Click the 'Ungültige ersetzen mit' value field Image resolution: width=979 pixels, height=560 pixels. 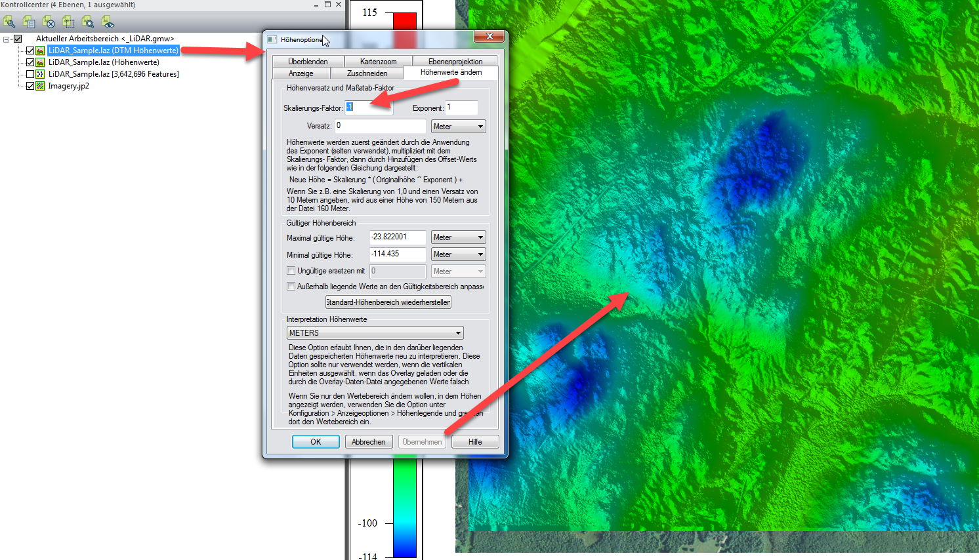coord(398,271)
